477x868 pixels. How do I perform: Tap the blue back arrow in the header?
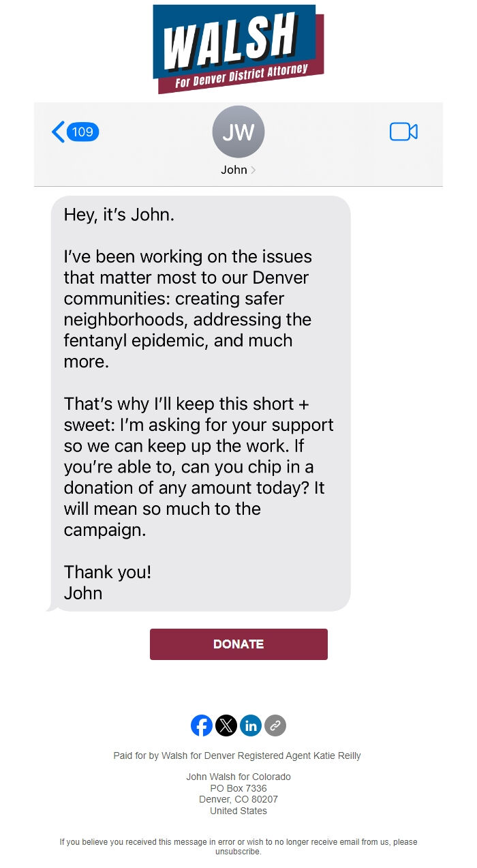pos(58,132)
